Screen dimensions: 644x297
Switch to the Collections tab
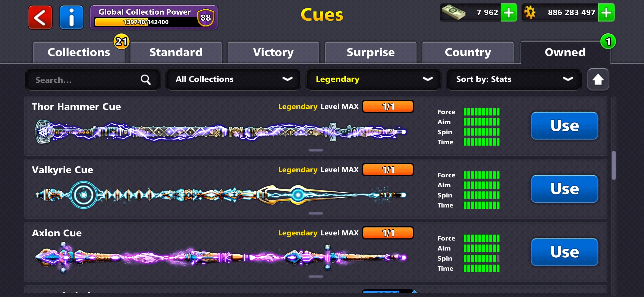click(x=79, y=52)
